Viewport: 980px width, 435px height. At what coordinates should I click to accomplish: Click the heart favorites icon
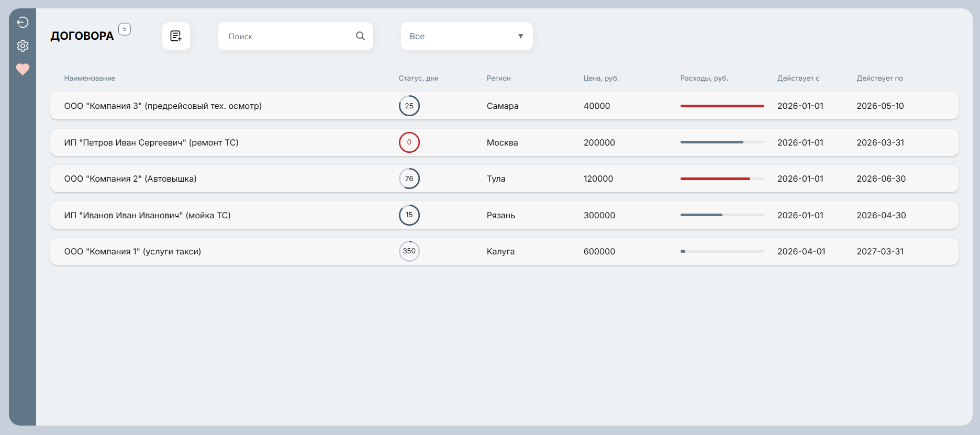click(x=23, y=69)
